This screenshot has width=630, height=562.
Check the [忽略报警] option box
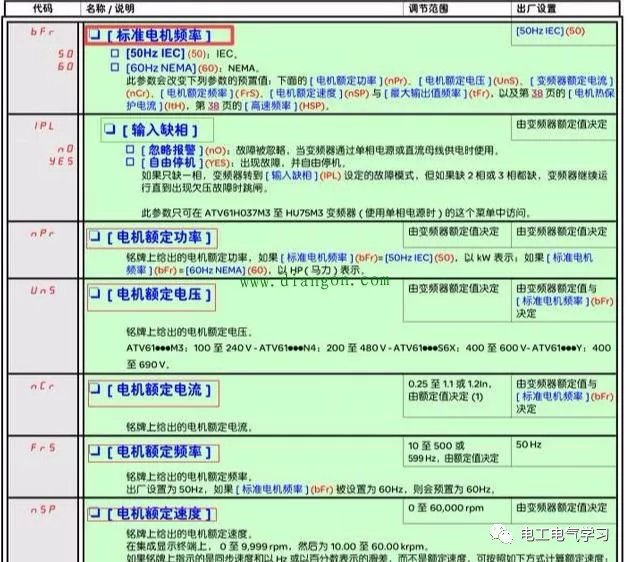point(130,149)
